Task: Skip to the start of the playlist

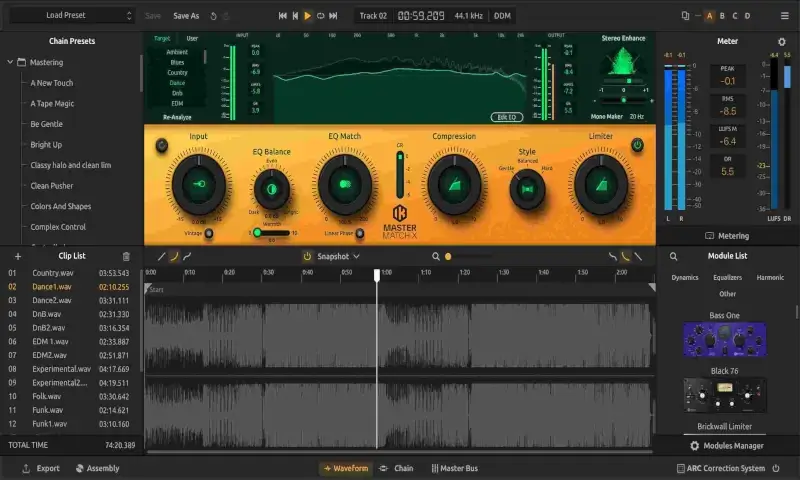Action: [282, 16]
